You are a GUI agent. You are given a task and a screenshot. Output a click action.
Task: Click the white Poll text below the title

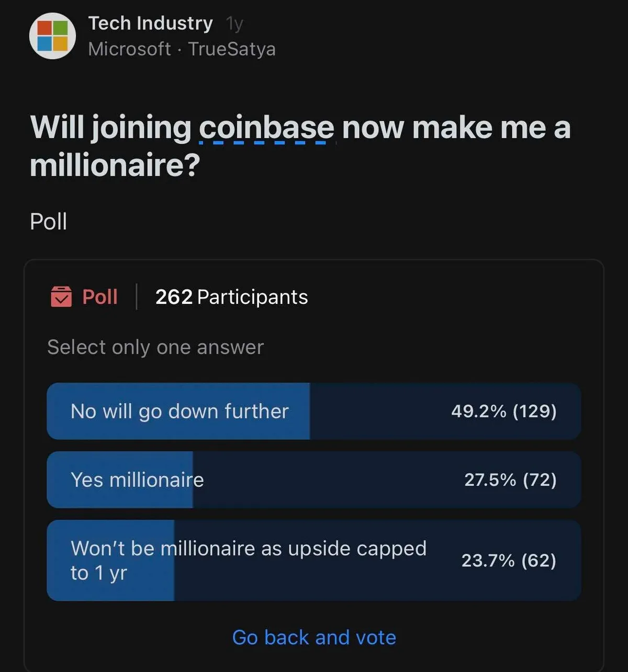(48, 221)
